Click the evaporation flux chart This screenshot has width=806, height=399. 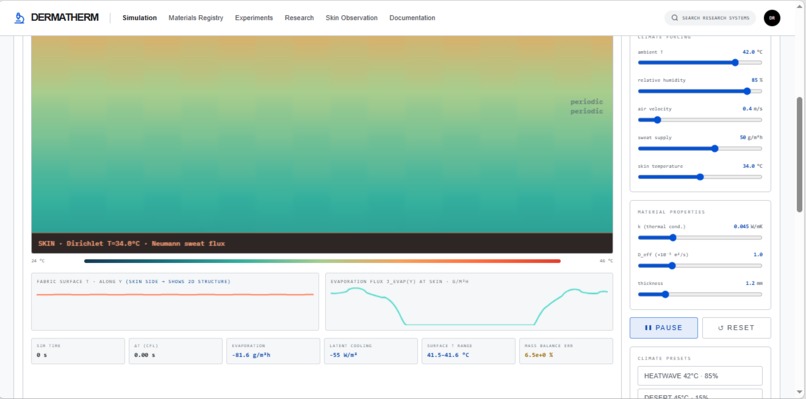tap(469, 301)
